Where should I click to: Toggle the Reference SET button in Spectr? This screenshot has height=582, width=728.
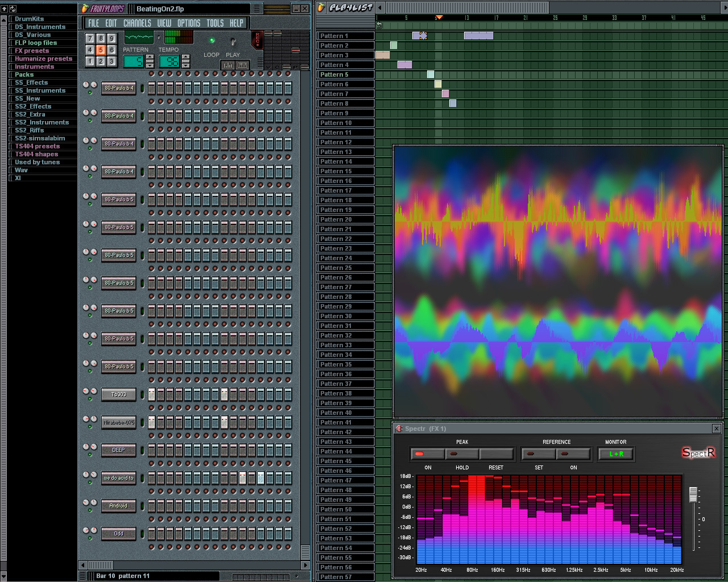(539, 454)
